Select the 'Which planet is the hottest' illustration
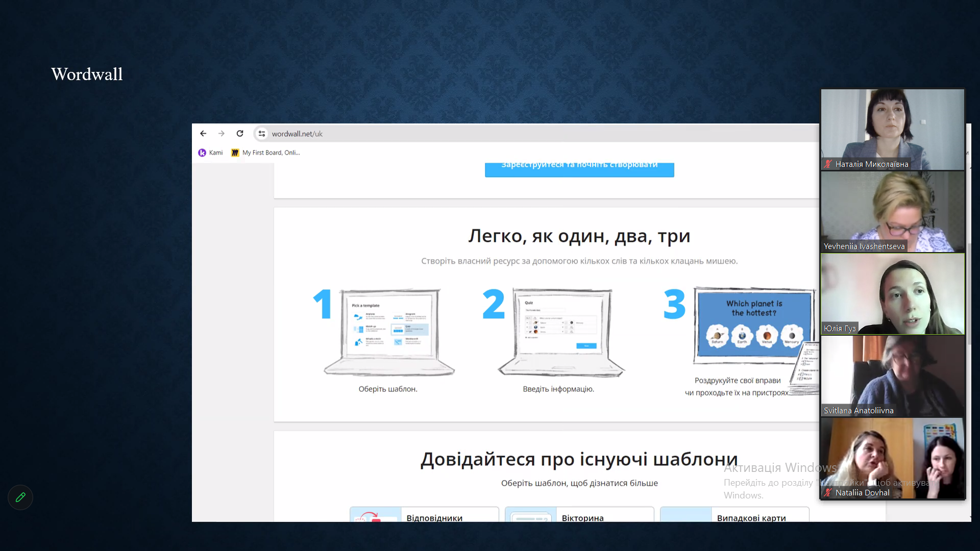 (x=754, y=325)
